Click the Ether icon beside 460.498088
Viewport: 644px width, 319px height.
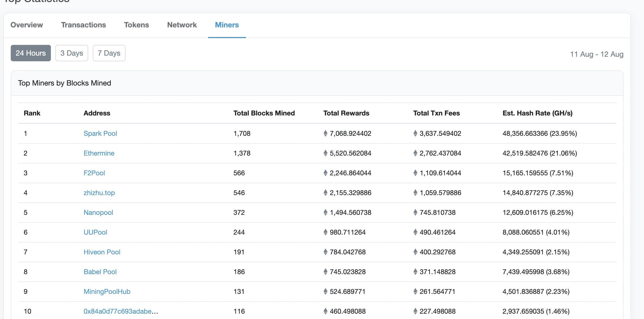click(x=325, y=311)
